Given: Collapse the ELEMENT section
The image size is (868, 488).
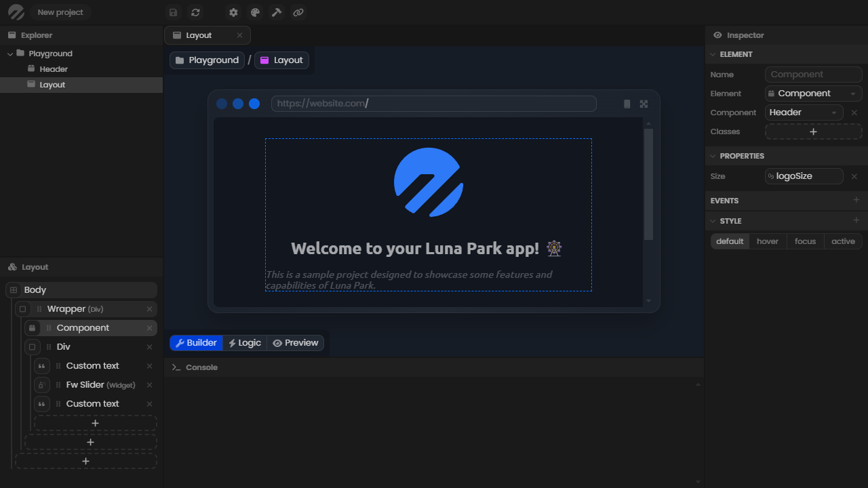Looking at the screenshot, I should [713, 54].
